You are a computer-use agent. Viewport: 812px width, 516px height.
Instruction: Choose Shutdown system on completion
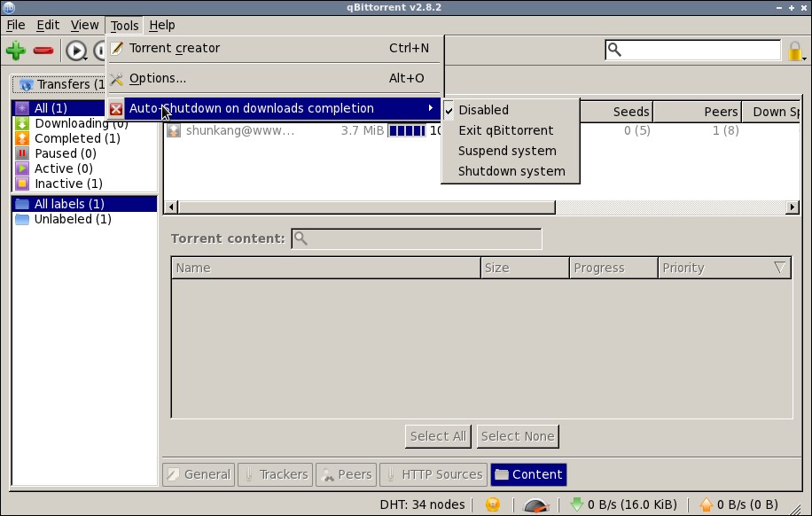click(510, 171)
